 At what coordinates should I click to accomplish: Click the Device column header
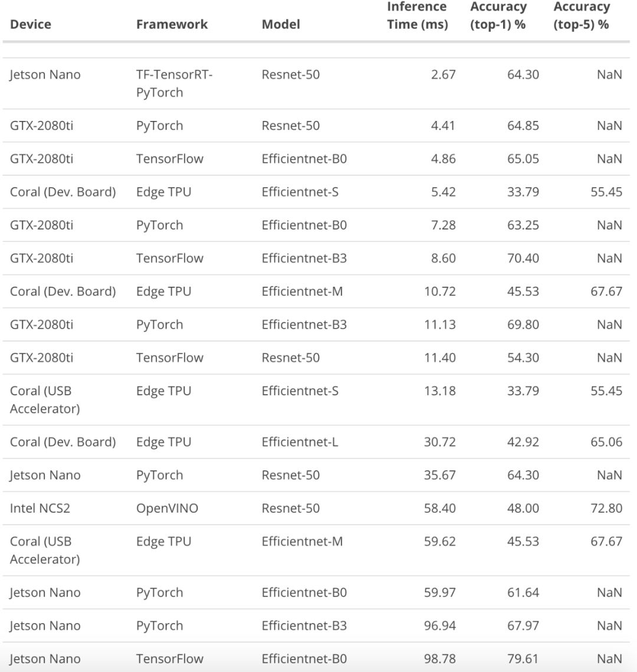point(31,24)
